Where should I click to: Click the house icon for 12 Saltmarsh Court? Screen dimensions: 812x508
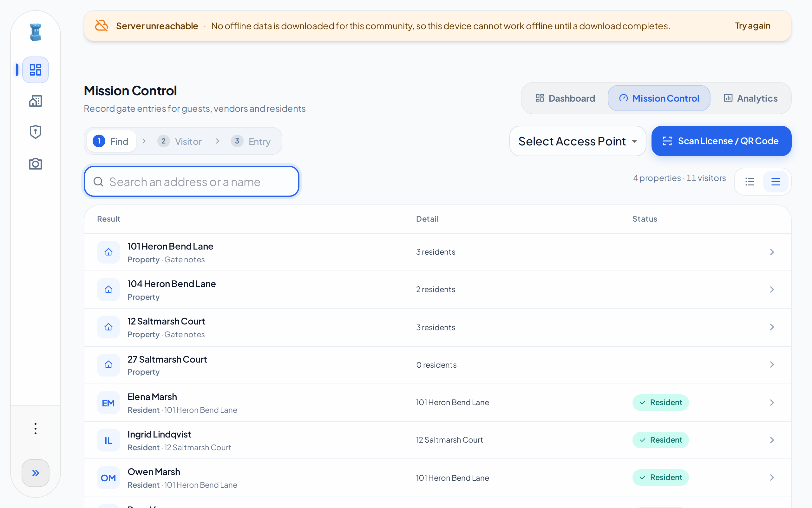tap(108, 327)
